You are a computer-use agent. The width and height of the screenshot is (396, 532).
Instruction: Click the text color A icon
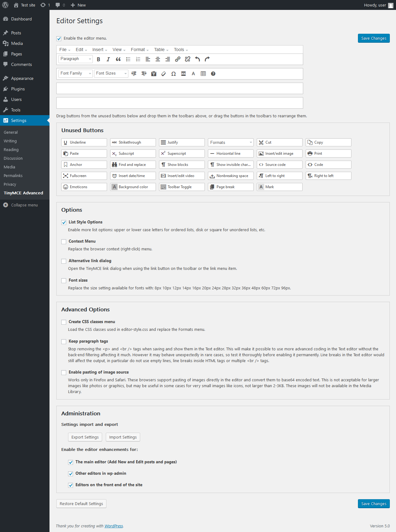193,74
